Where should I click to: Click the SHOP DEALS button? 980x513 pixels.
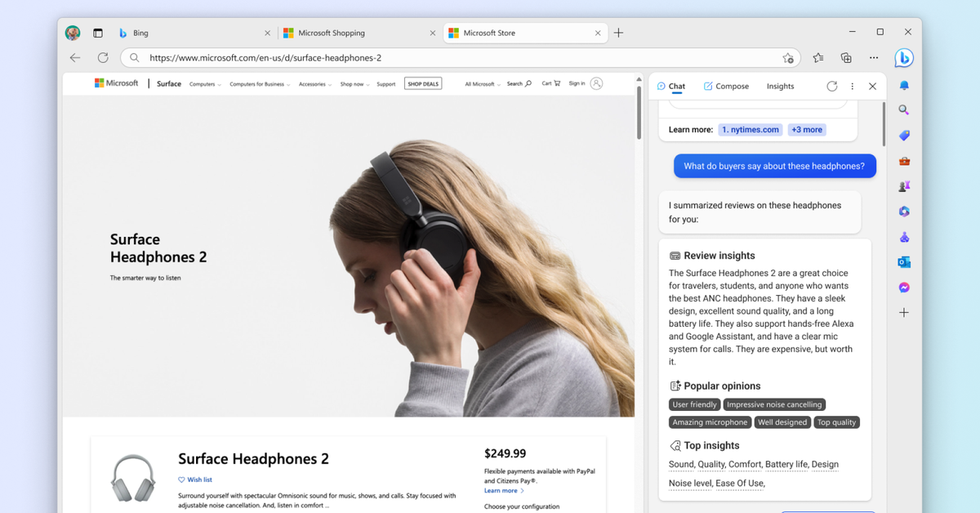coord(423,83)
